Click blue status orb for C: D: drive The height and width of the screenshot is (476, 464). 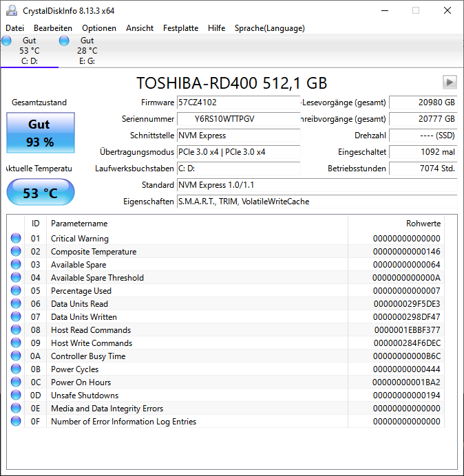[6, 41]
